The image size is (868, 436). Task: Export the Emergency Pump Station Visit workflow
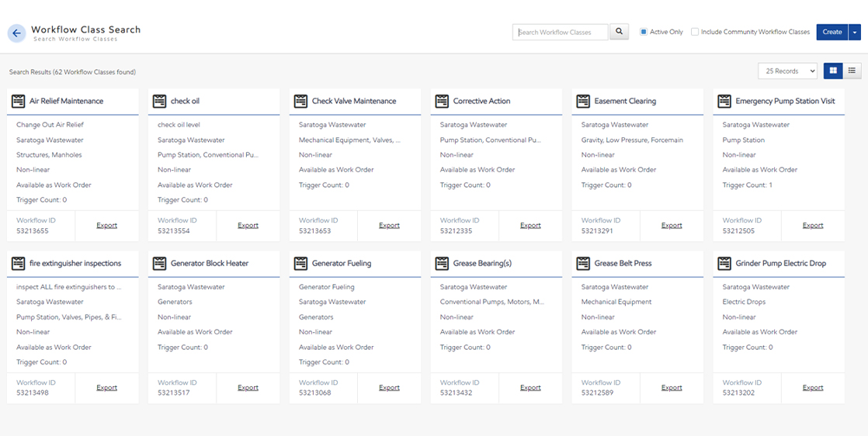(x=813, y=225)
